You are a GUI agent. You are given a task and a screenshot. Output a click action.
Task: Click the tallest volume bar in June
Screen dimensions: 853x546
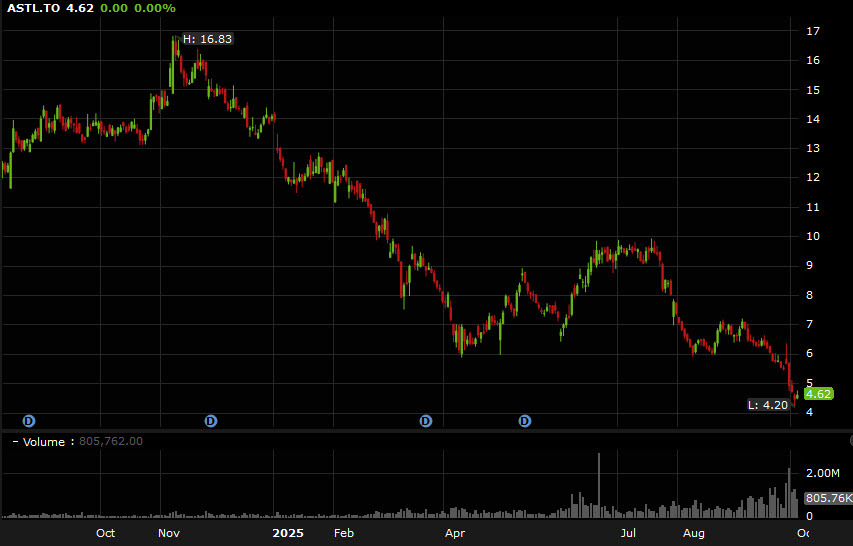pyautogui.click(x=599, y=485)
